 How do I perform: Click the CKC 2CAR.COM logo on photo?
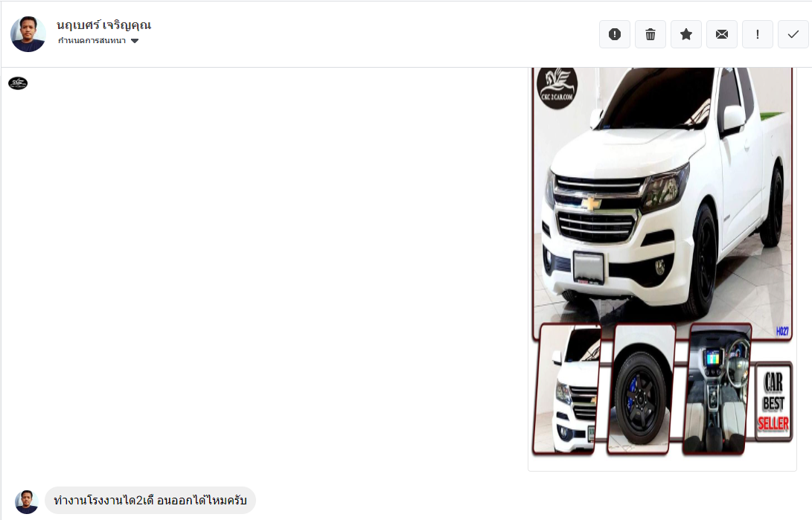(x=557, y=87)
